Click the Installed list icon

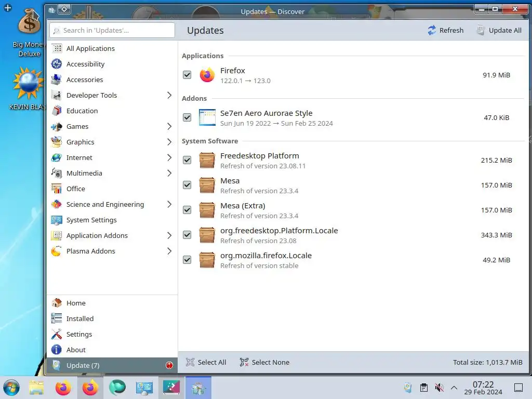(x=56, y=318)
